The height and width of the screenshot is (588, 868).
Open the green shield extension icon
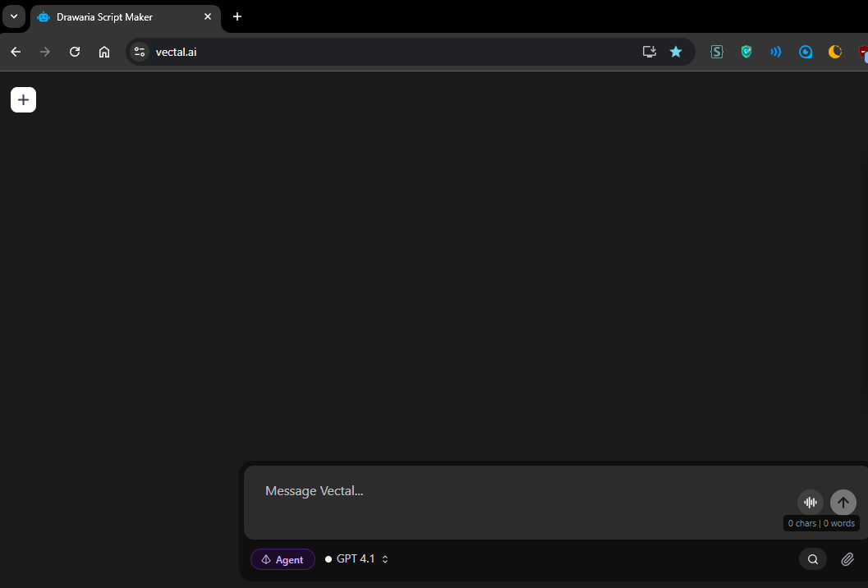pyautogui.click(x=746, y=52)
